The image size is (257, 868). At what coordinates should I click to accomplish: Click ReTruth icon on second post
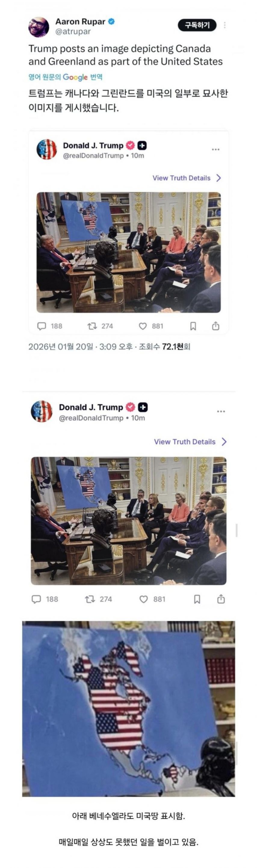pyautogui.click(x=90, y=599)
